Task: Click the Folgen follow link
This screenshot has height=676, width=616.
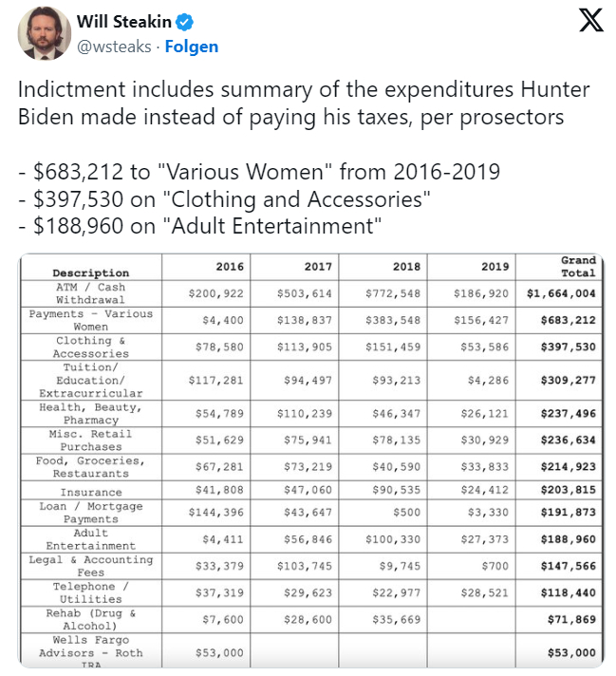Action: 192,47
